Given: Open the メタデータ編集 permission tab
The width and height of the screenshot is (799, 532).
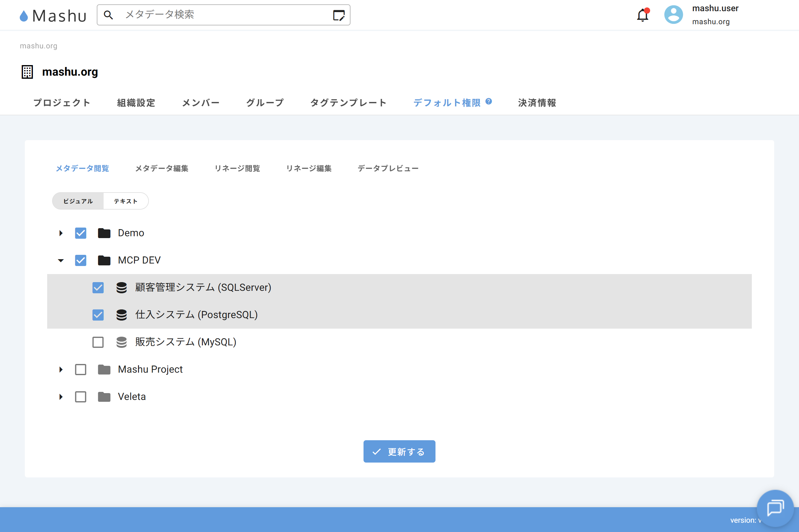Looking at the screenshot, I should (162, 168).
